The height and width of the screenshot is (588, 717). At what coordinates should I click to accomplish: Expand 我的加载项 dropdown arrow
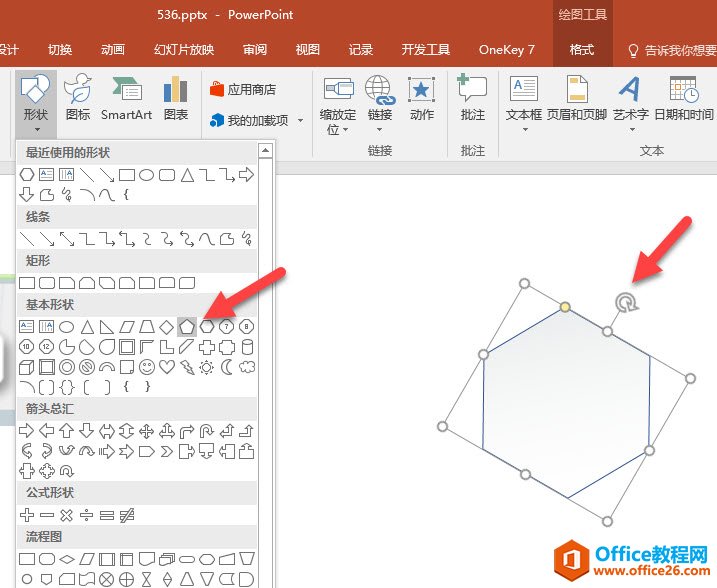300,121
